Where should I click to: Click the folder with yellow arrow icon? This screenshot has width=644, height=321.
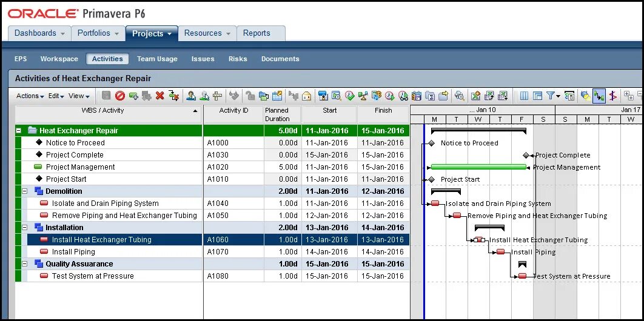point(443,96)
